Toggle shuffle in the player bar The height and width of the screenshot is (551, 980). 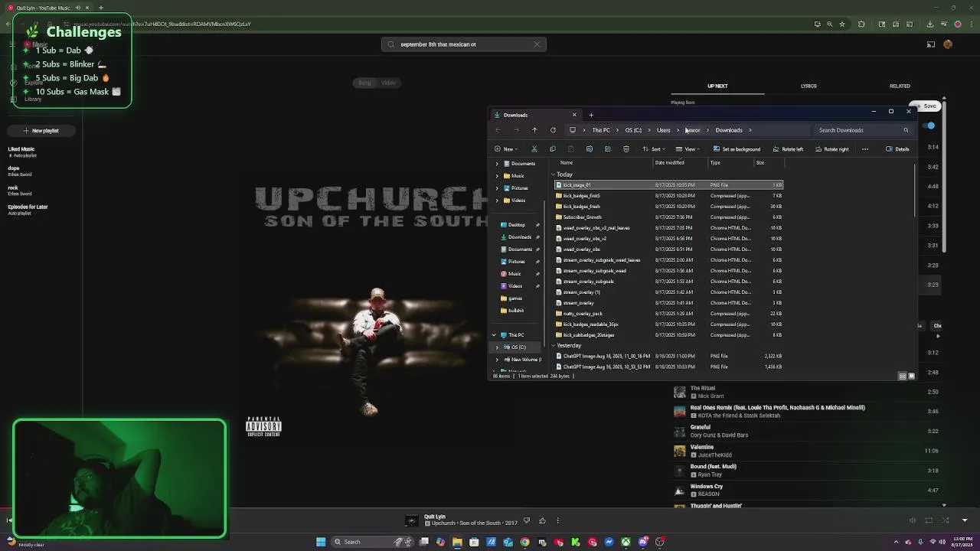click(x=945, y=520)
